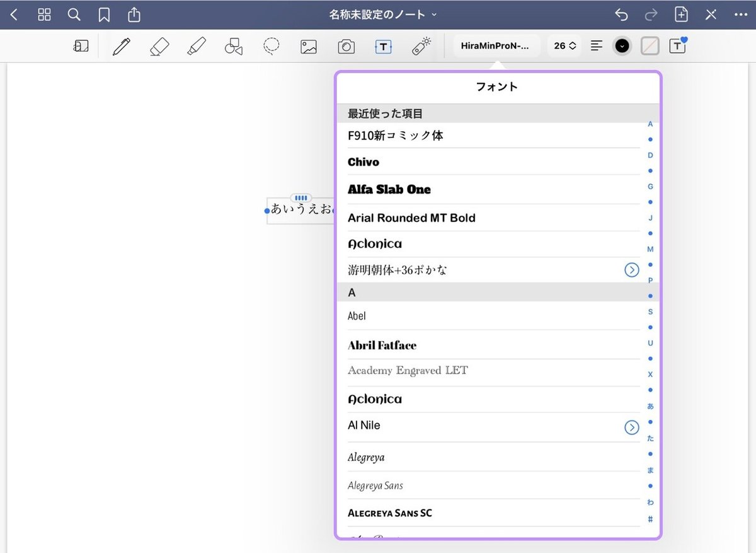Choose Aclonica under the A section
Viewport: 756px width, 553px height.
[x=494, y=399]
